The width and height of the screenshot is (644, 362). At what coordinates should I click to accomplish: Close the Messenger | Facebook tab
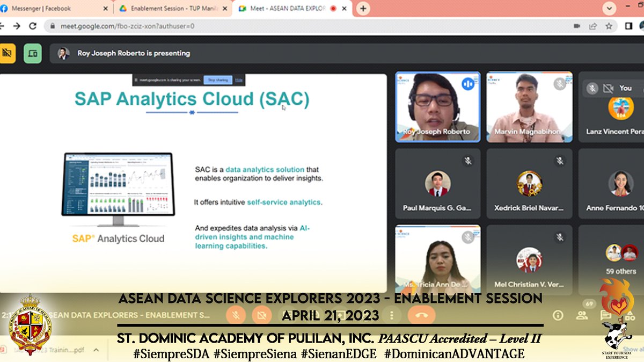tap(105, 8)
